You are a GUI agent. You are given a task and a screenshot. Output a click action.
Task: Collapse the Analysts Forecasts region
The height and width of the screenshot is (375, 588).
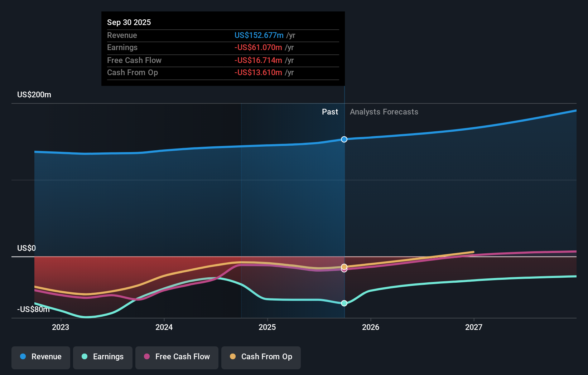pyautogui.click(x=384, y=112)
